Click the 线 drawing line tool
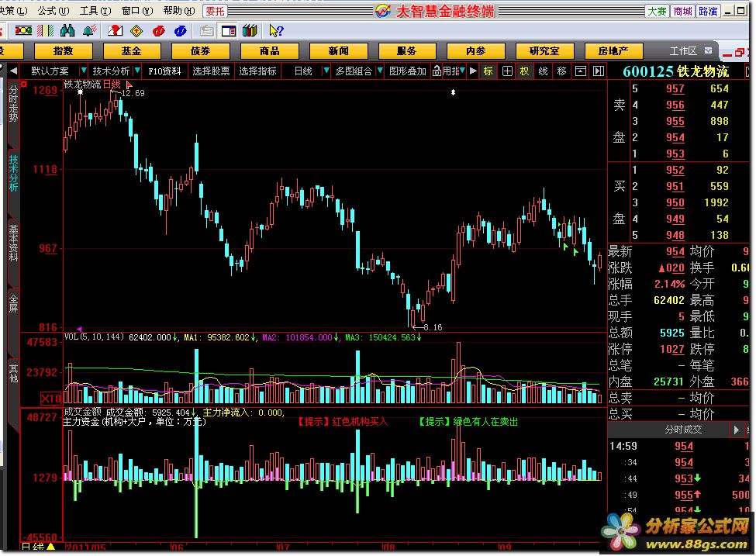This screenshot has width=756, height=556. [x=543, y=71]
